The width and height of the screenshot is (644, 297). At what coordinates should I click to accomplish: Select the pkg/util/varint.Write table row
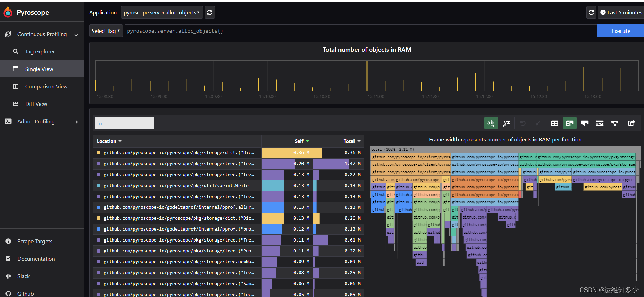point(229,185)
